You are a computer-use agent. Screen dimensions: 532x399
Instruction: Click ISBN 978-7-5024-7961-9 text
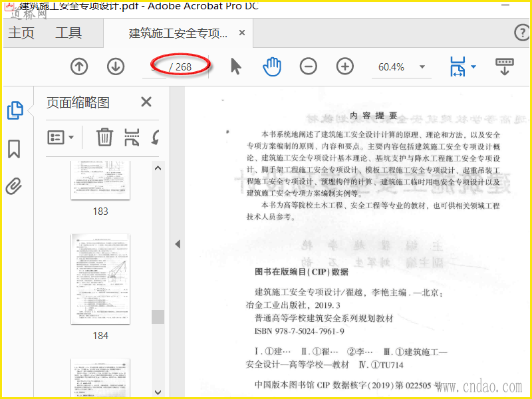click(x=299, y=331)
